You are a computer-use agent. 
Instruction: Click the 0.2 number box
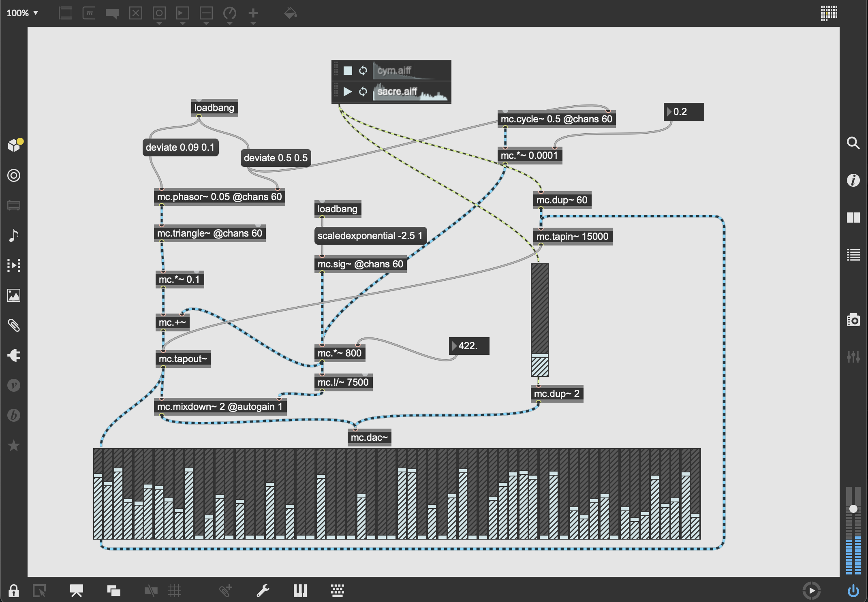click(x=684, y=112)
